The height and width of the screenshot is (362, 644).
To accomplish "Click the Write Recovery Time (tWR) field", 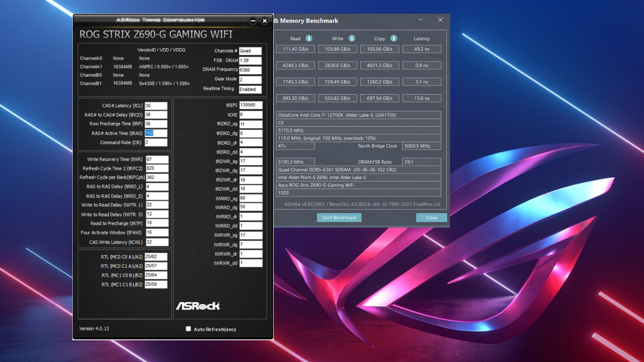I will [157, 159].
